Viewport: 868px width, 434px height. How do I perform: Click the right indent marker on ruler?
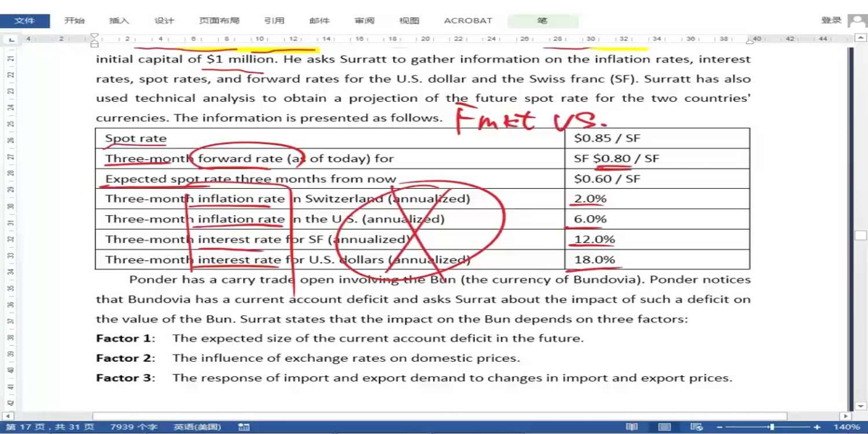coord(750,41)
